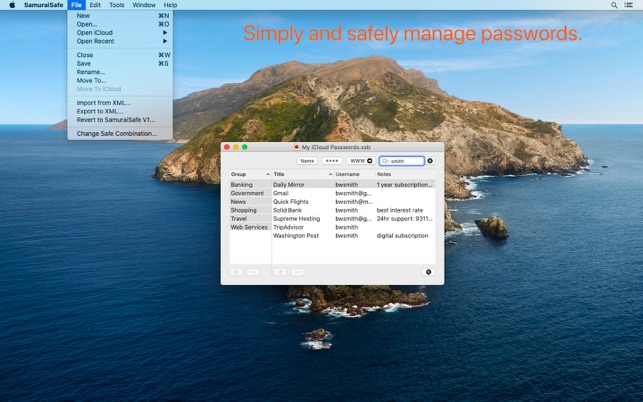The width and height of the screenshot is (643, 402).
Task: Select the Banking group
Action: point(250,185)
